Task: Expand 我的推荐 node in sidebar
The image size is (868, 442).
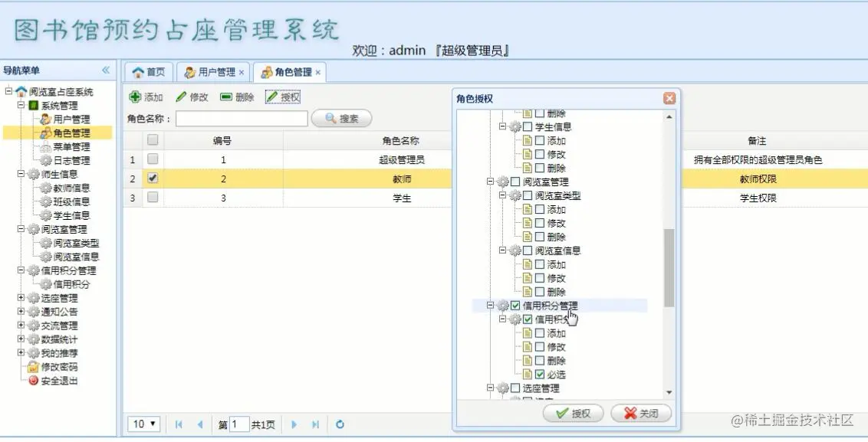Action: 21,352
